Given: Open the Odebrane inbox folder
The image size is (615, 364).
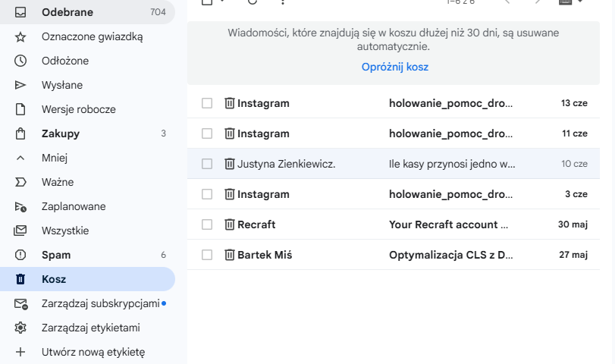Looking at the screenshot, I should pos(87,12).
